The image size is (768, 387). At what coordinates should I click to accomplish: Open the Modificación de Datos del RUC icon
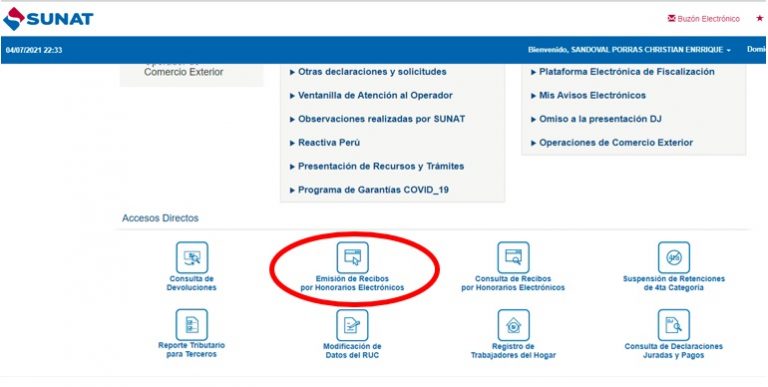coord(352,325)
